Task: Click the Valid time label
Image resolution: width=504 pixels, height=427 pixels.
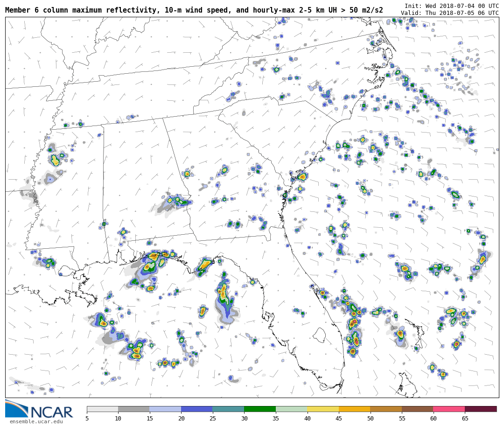Action: point(449,13)
